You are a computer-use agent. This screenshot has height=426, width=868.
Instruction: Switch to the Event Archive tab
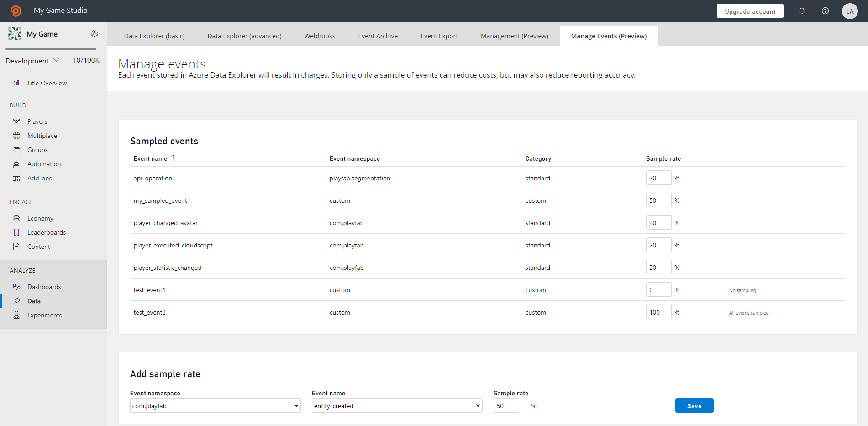pos(378,36)
